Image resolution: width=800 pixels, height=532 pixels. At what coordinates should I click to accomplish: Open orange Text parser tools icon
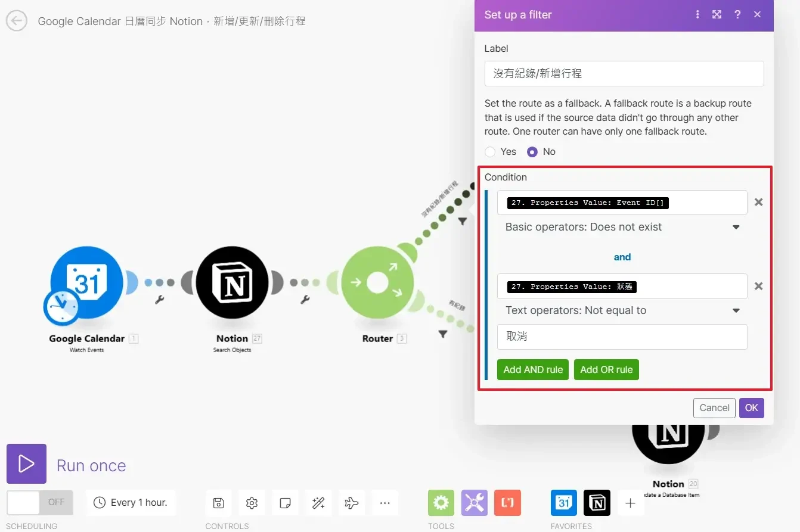tap(508, 503)
